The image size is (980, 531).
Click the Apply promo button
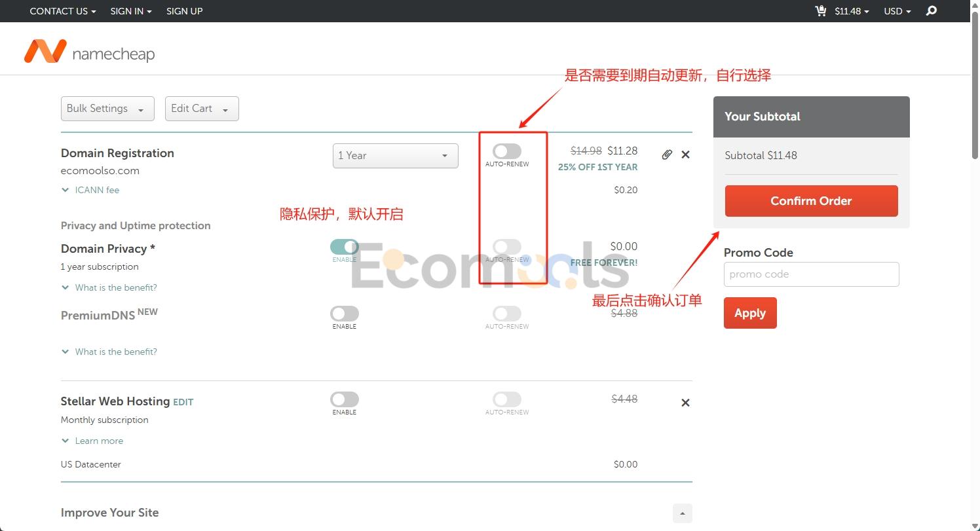pos(750,313)
